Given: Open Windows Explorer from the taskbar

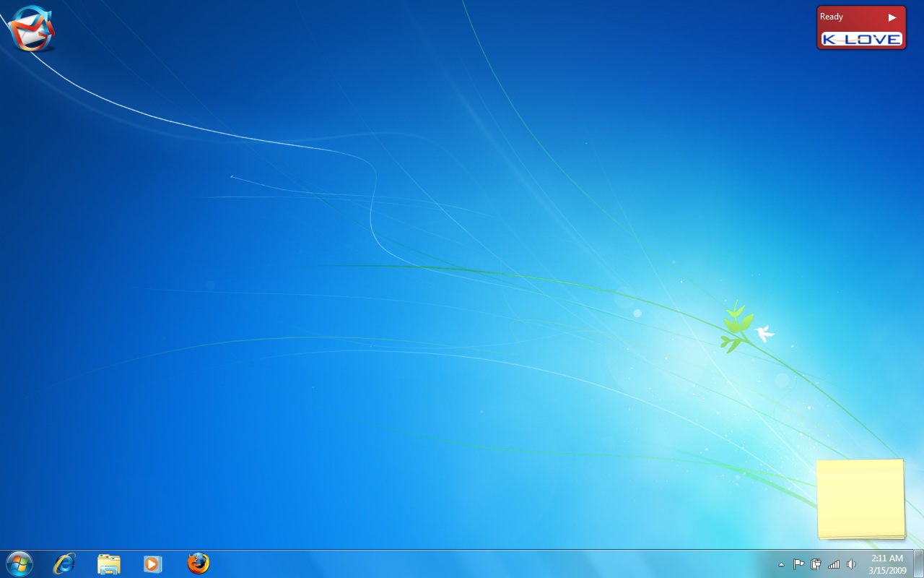Looking at the screenshot, I should [x=108, y=564].
